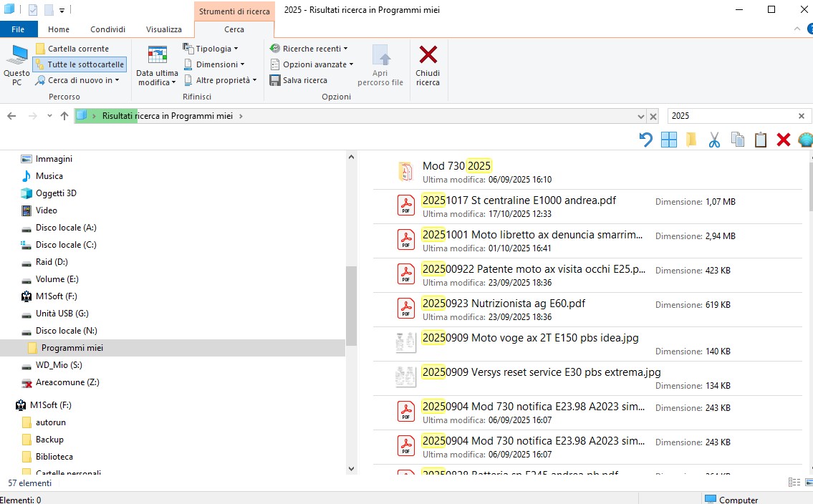Screen dimensions: 813x504
Task: Open the Visualizza ribbon tab
Action: pyautogui.click(x=163, y=29)
